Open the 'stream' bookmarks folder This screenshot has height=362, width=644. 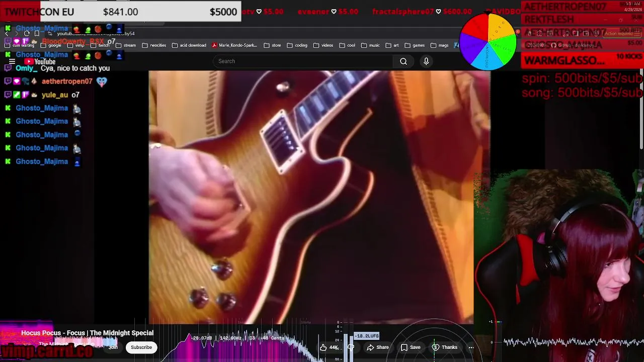coord(126,45)
